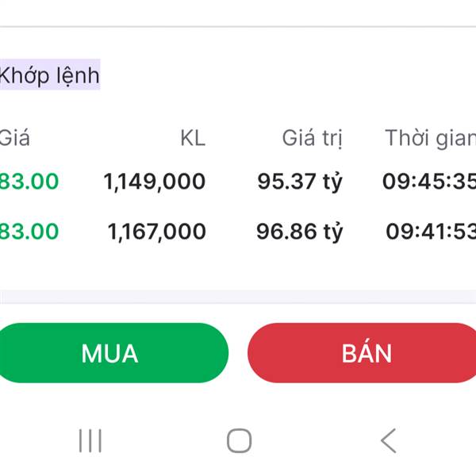Viewport: 476px width, 476px height.
Task: Tap the 09:45:35 timestamp
Action: click(x=428, y=182)
